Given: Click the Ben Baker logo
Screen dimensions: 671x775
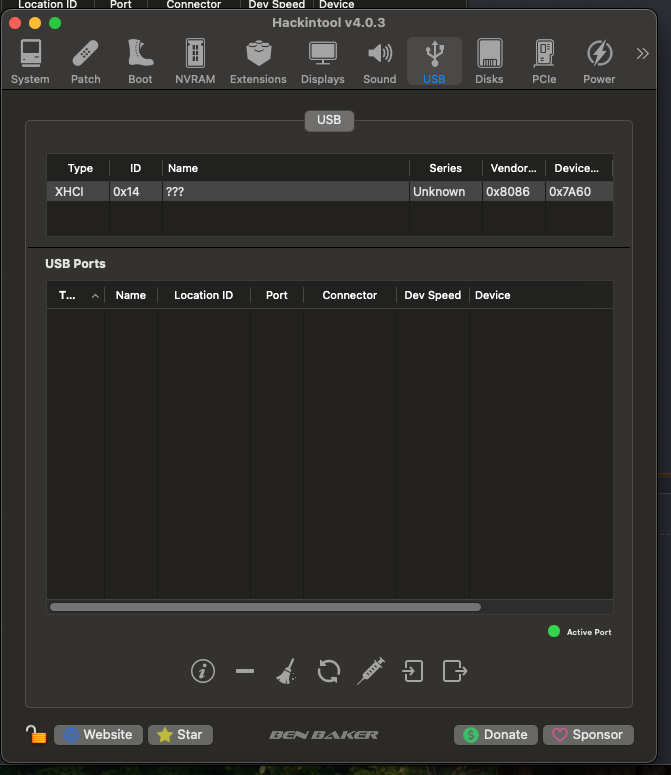Looking at the screenshot, I should click(x=324, y=735).
